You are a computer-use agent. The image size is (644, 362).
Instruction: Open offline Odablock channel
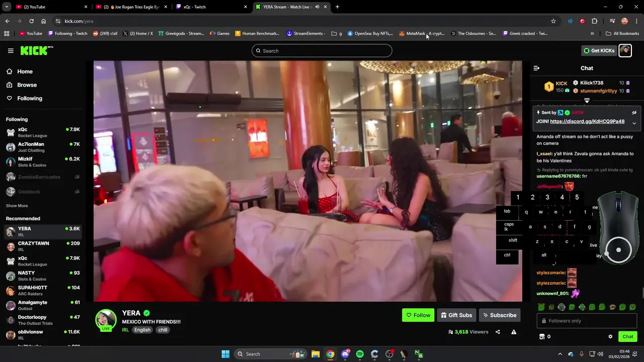(43, 192)
